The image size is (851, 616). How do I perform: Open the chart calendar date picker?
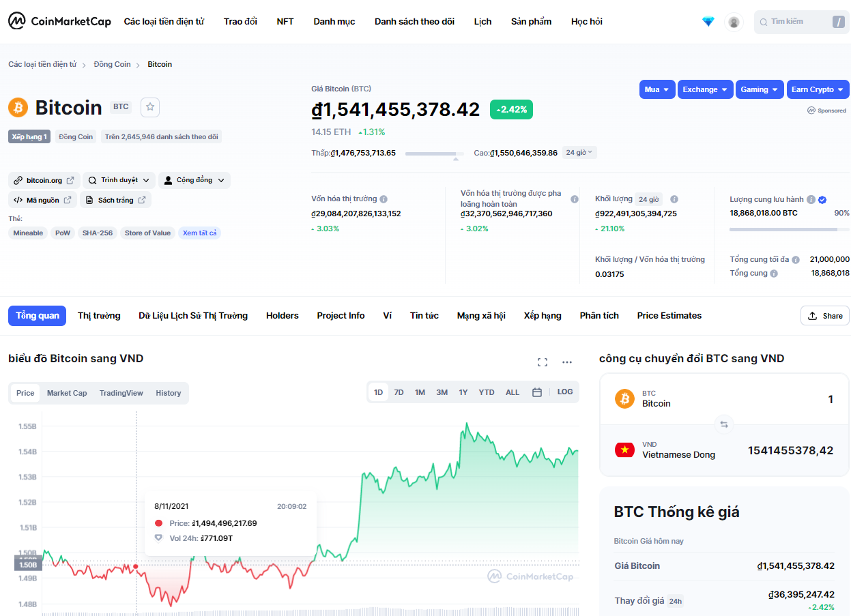(537, 392)
